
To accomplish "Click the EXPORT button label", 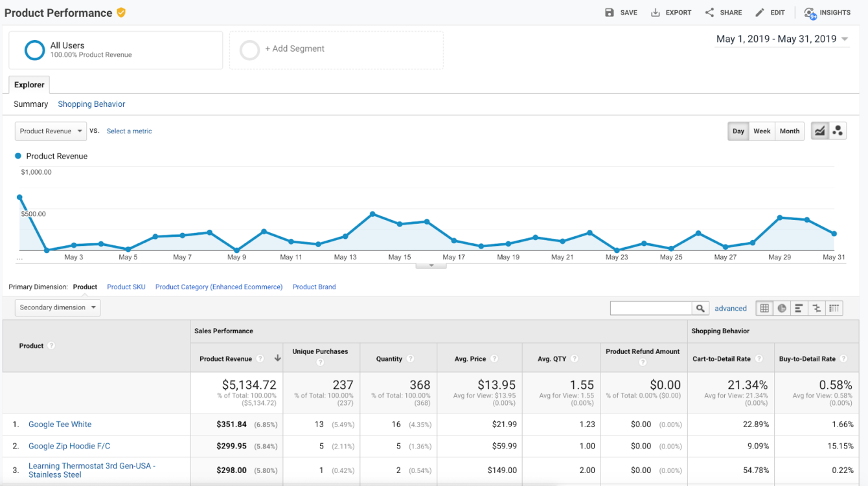I will pos(678,12).
